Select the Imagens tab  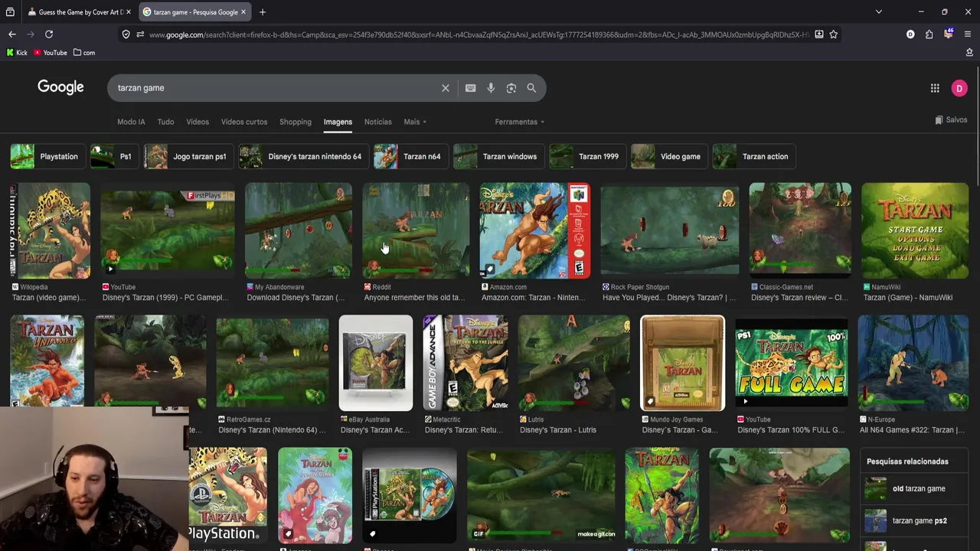[338, 122]
